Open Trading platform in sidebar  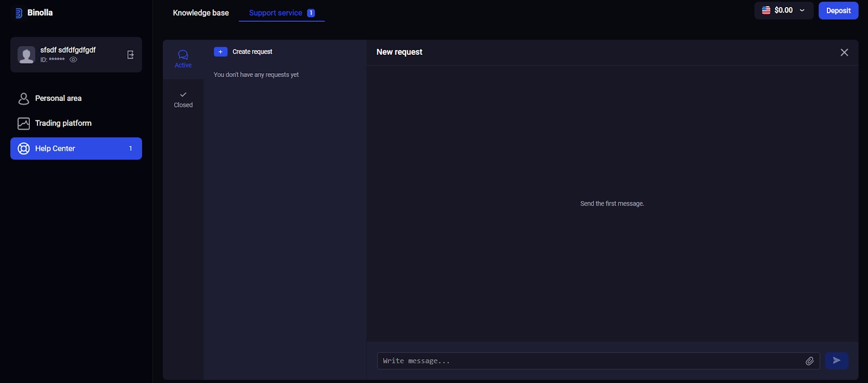(76, 123)
